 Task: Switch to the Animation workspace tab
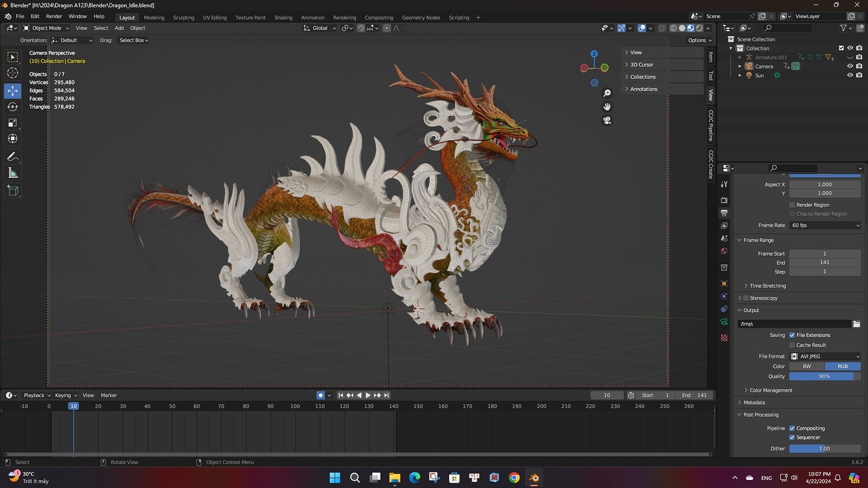coord(312,17)
